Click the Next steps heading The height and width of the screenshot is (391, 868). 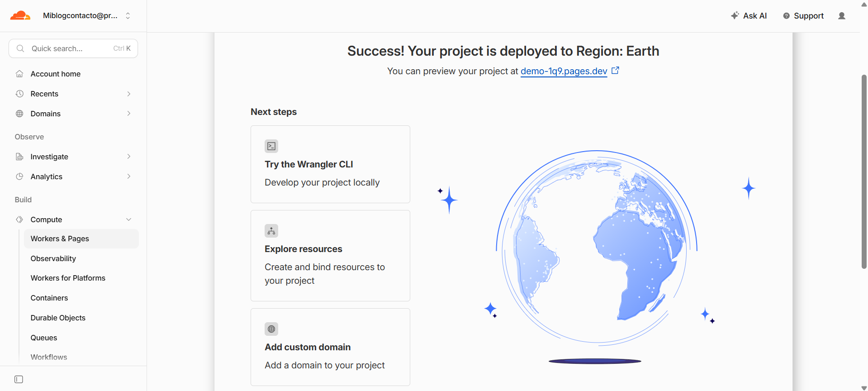274,112
